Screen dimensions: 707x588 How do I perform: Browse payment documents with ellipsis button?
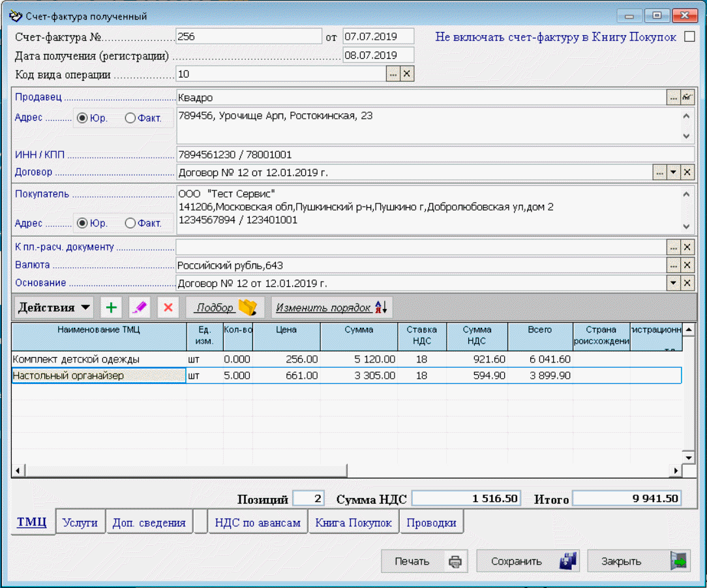673,247
